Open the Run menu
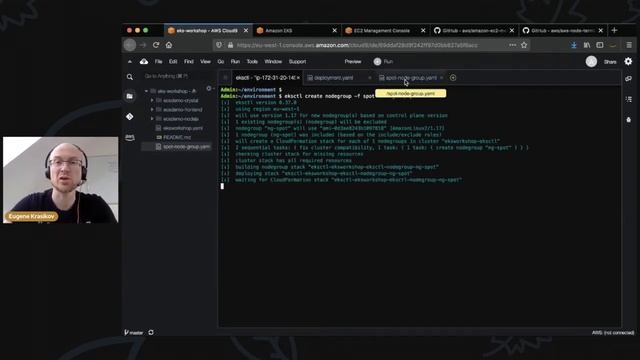The width and height of the screenshot is (640, 360). click(235, 62)
